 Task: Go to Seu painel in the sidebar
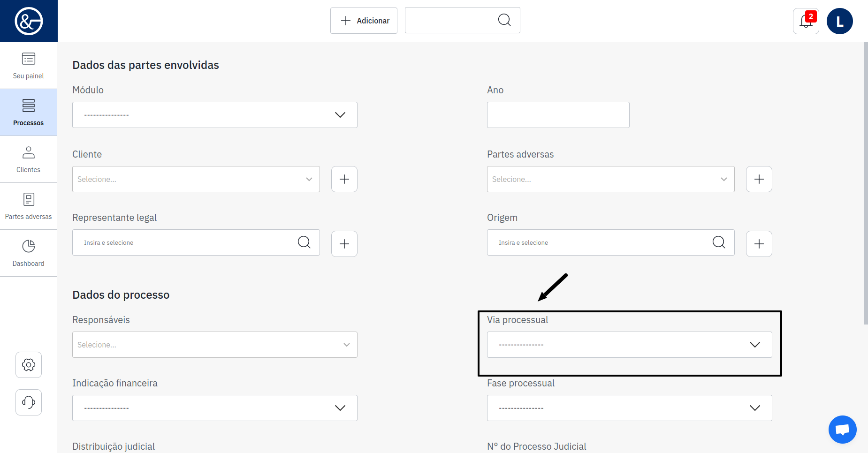(29, 66)
